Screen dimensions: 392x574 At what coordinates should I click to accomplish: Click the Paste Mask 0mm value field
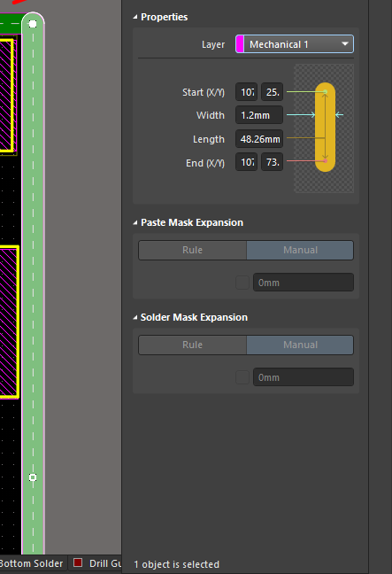tap(304, 283)
